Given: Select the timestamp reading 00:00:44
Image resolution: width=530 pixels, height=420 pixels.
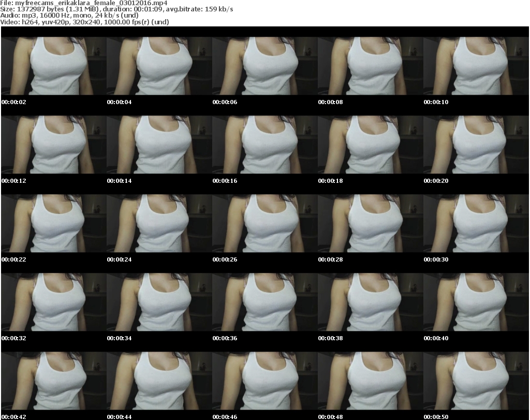Looking at the screenshot, I should click(120, 417).
